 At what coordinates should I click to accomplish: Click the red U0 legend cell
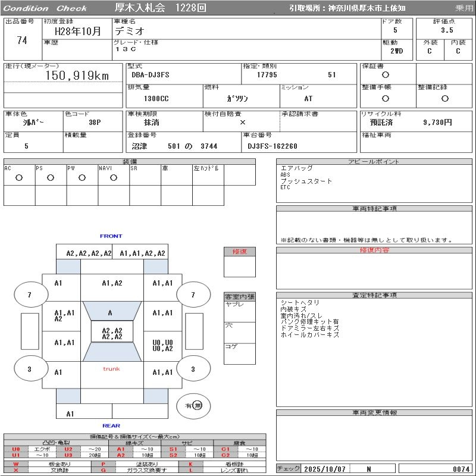[16, 449]
